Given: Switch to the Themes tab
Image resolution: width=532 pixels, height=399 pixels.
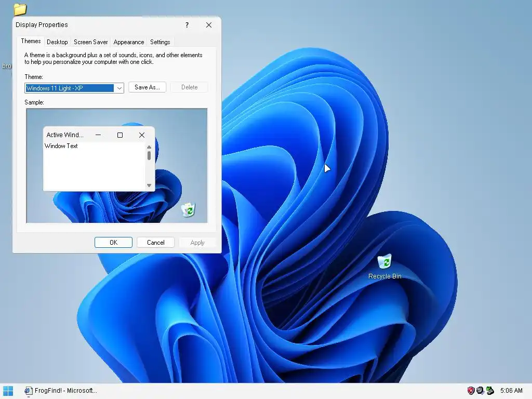Looking at the screenshot, I should pyautogui.click(x=31, y=41).
